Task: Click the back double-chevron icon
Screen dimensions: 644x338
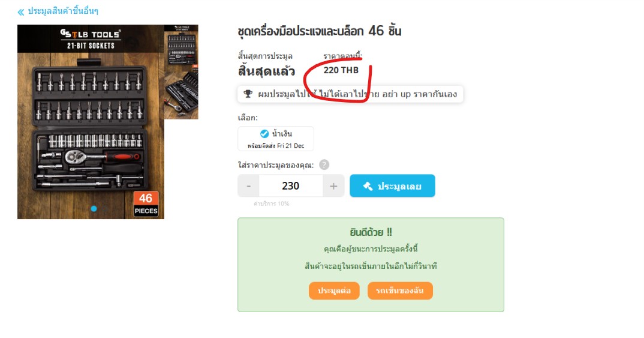Action: (x=21, y=12)
